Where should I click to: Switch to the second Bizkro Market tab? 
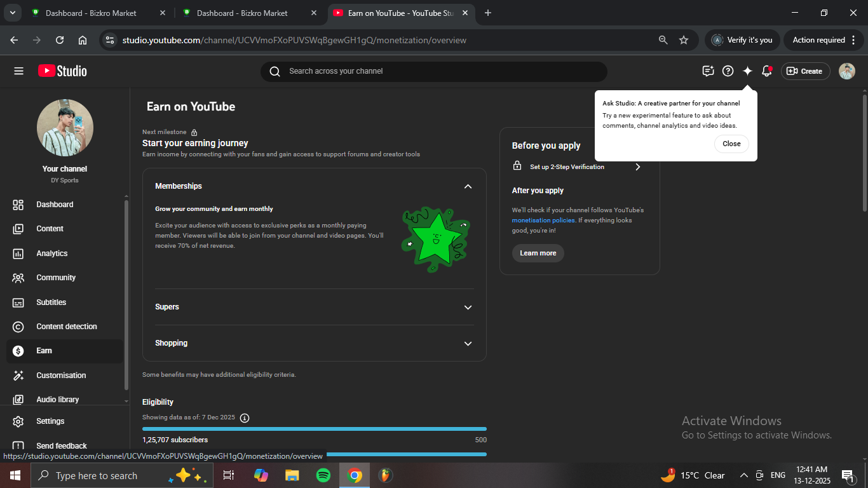(241, 13)
